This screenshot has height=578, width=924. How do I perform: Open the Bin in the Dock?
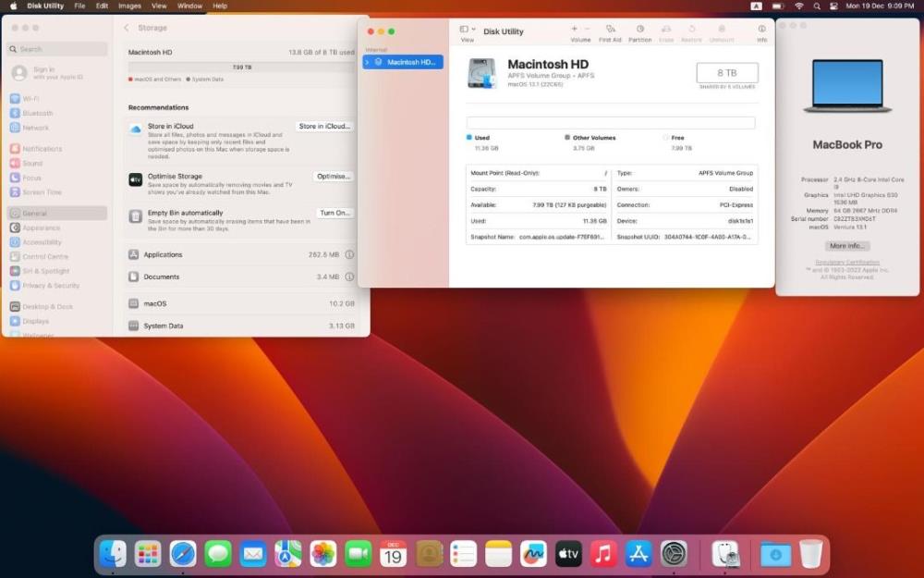811,554
